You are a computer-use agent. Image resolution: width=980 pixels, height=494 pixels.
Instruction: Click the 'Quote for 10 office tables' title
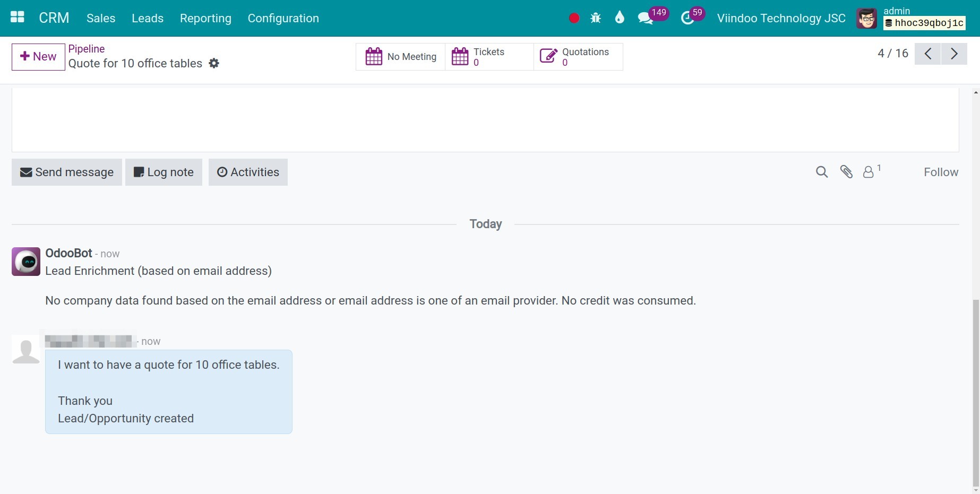tap(135, 63)
